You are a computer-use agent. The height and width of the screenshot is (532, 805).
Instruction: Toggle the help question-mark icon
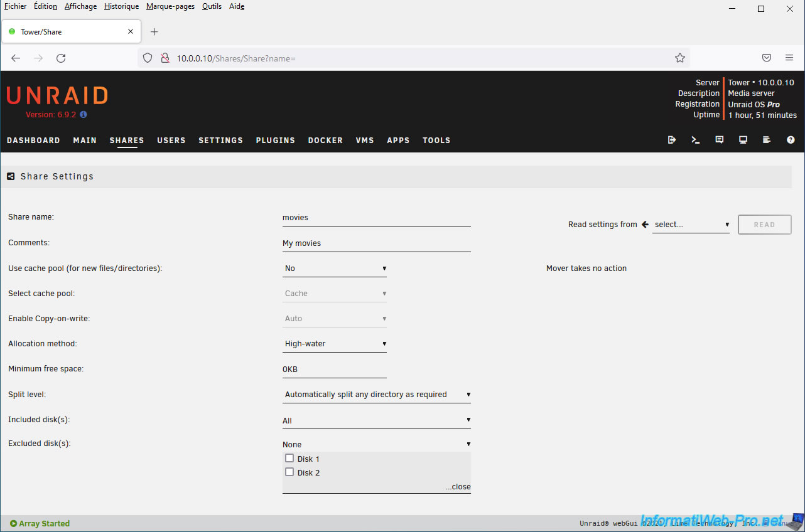(x=791, y=140)
